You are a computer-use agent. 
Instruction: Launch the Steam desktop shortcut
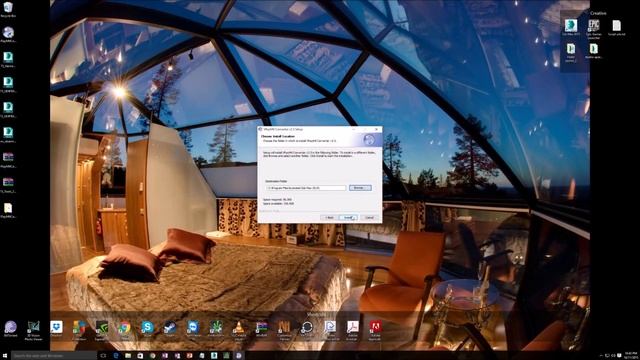coord(170,329)
